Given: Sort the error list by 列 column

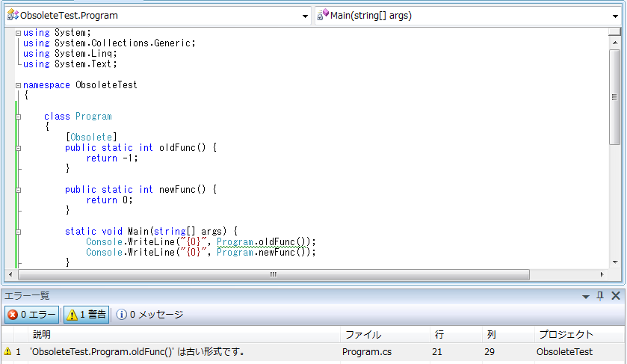Looking at the screenshot, I should coord(508,334).
